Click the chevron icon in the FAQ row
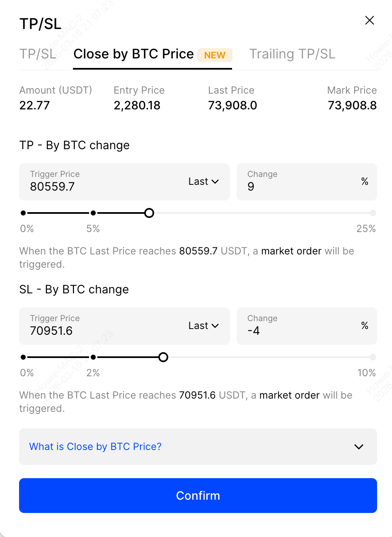Image resolution: width=392 pixels, height=537 pixels. [359, 447]
